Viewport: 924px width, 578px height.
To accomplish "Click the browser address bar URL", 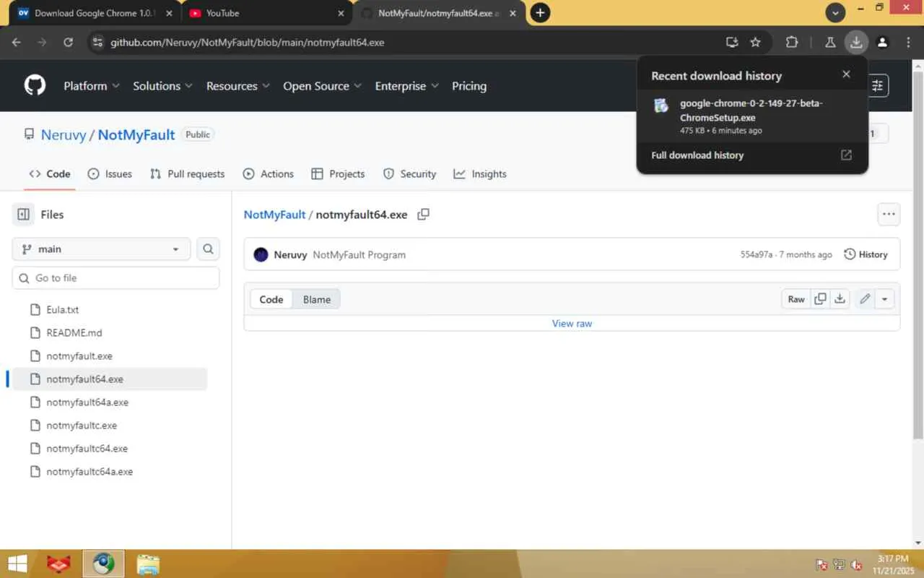I will click(247, 43).
